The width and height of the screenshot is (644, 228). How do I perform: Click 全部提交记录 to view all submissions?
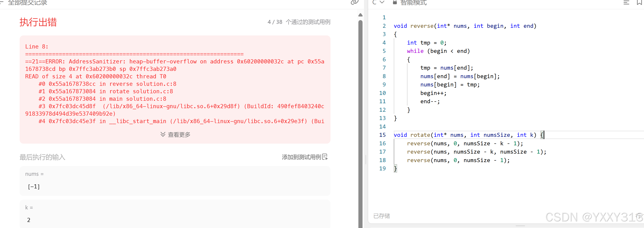click(x=28, y=3)
